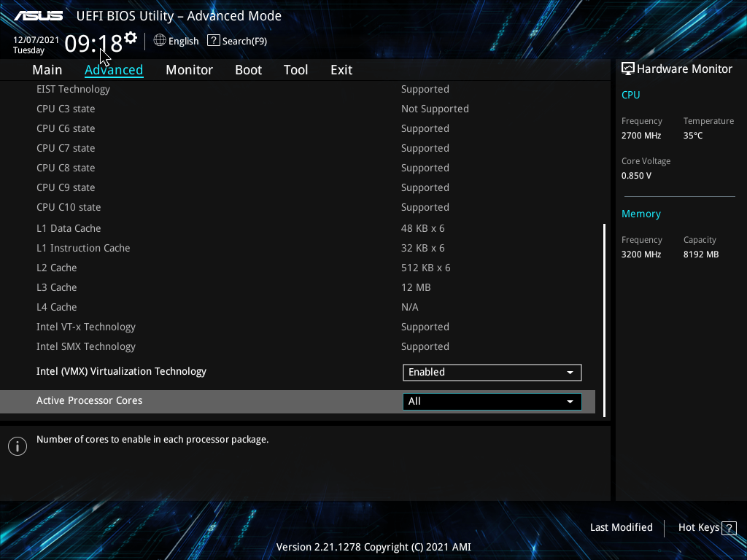Image resolution: width=747 pixels, height=560 pixels.
Task: Click the L3 Cache label
Action: tap(57, 287)
